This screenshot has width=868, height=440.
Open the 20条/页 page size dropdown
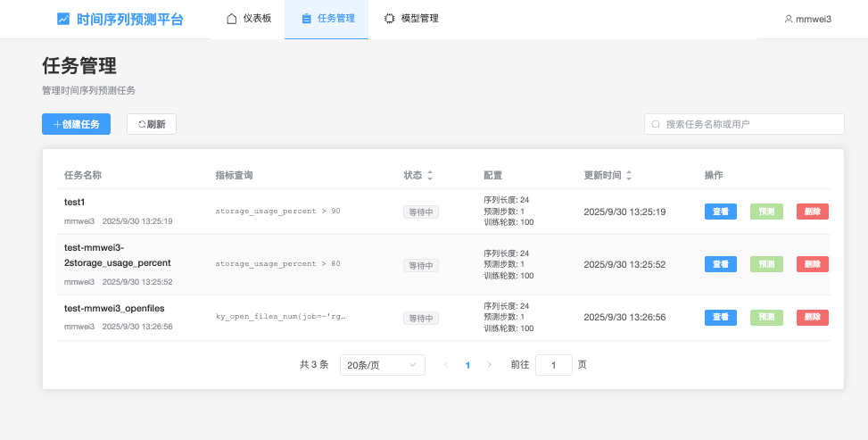[383, 365]
